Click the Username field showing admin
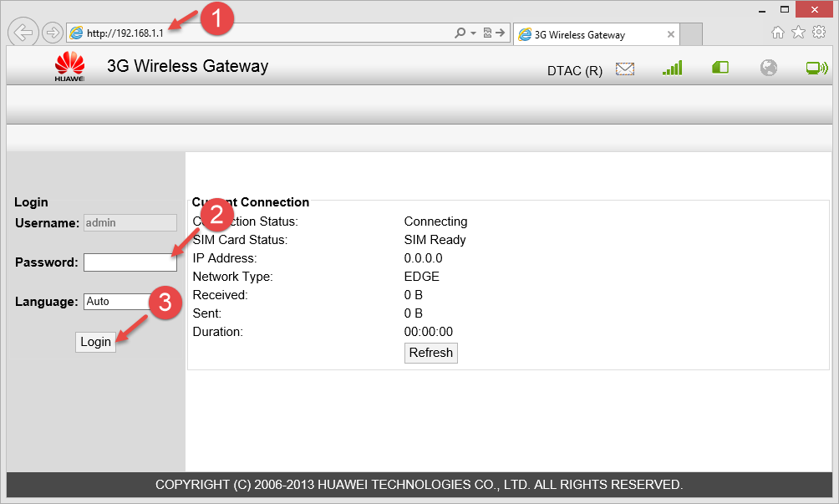The image size is (839, 504). 130,222
